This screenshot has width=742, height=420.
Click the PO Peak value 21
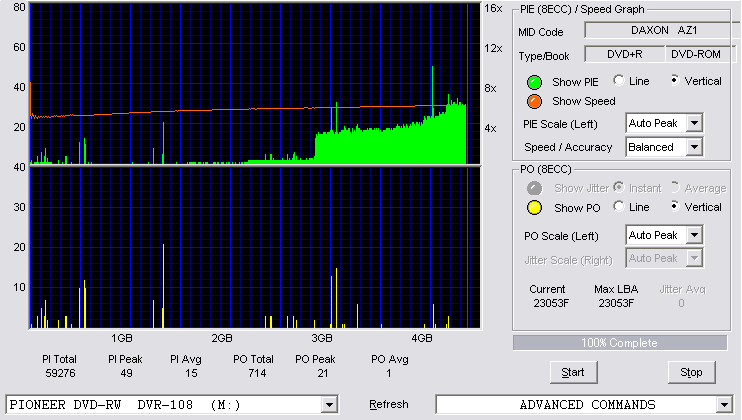pyautogui.click(x=323, y=373)
